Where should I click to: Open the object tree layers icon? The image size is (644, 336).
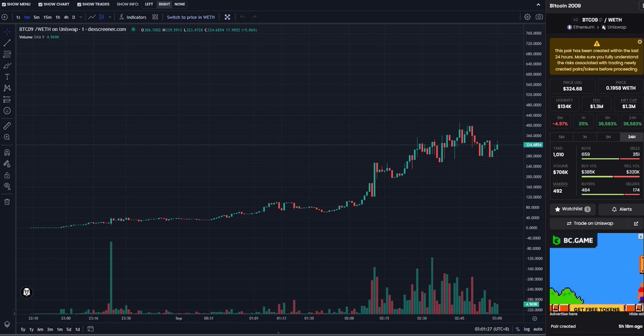(x=7, y=324)
